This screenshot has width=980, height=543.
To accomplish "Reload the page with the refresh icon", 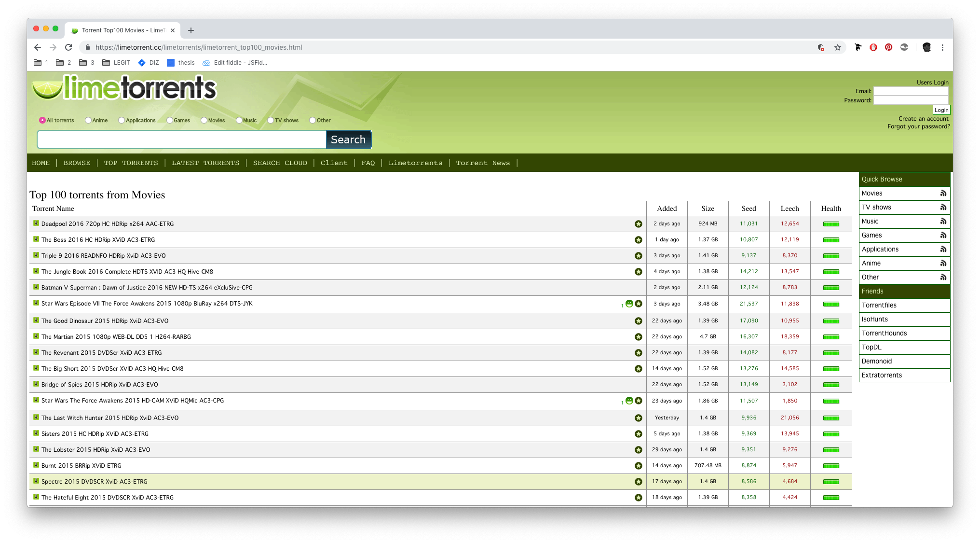I will click(68, 47).
